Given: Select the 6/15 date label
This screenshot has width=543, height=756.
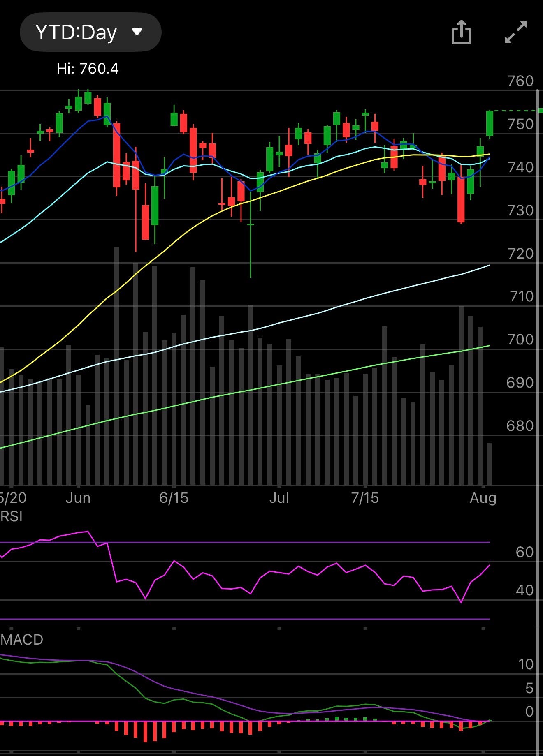Looking at the screenshot, I should (174, 498).
